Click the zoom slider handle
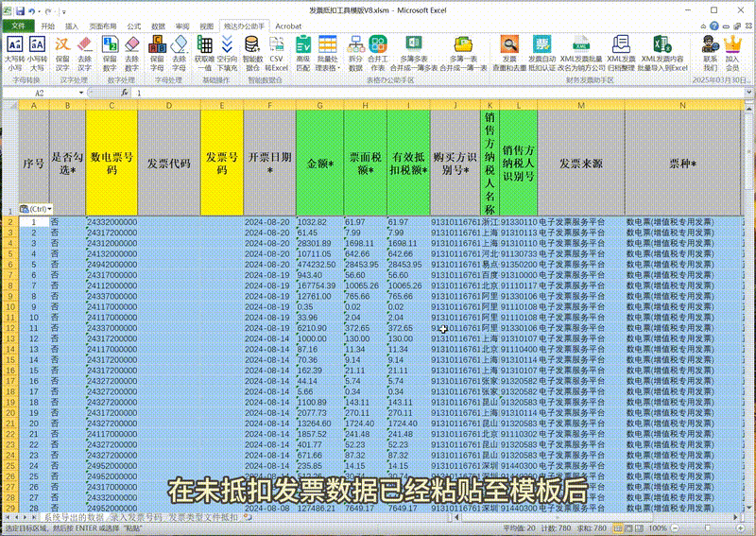Image resolution: width=756 pixels, height=536 pixels. pos(708,528)
